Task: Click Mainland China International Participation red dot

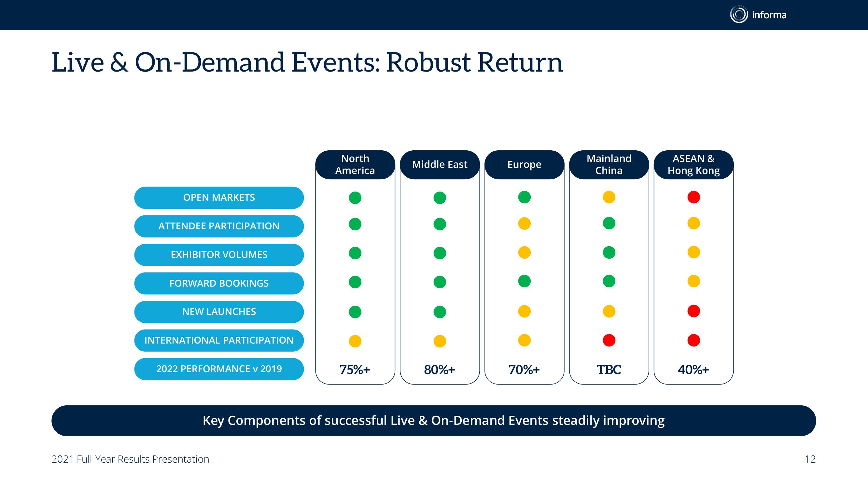Action: pos(609,340)
